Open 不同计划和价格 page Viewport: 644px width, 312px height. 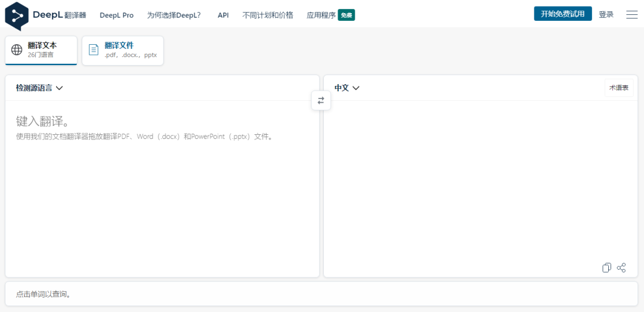click(268, 15)
